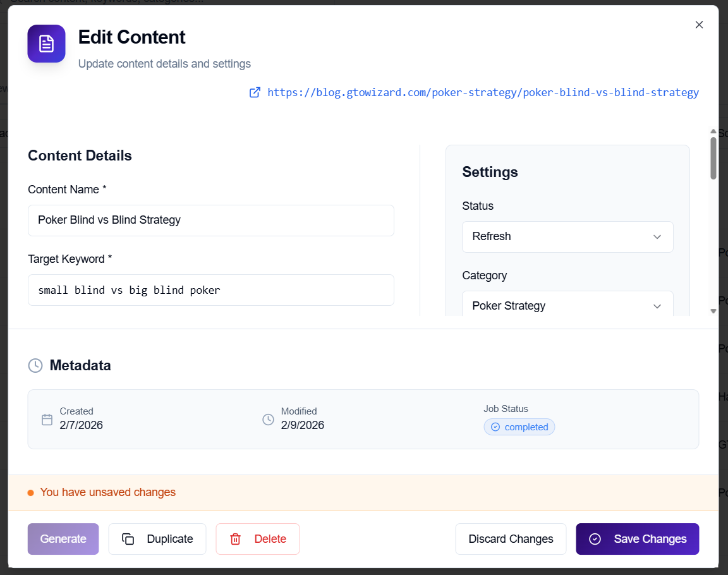Click the checkmark icon inside Save Changes button
728x575 pixels.
(594, 539)
